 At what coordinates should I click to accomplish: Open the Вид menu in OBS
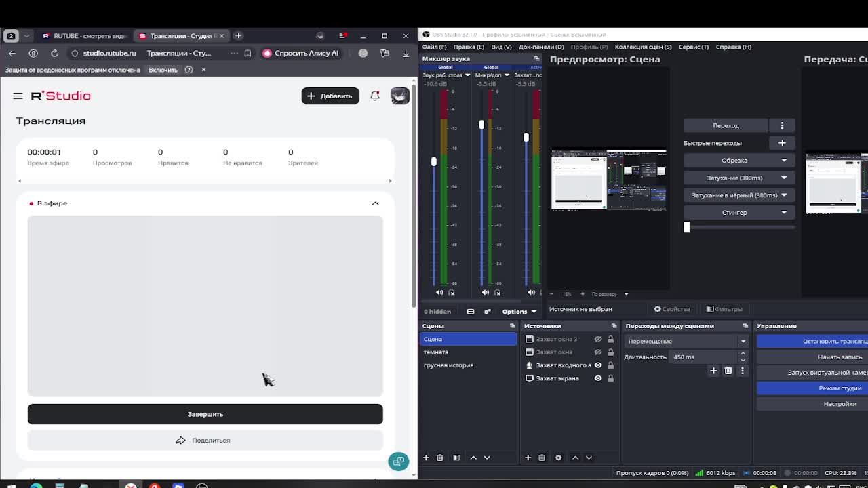[501, 47]
